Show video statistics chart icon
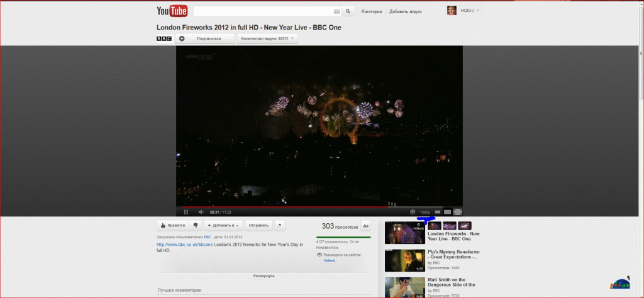This screenshot has width=644, height=298. pos(365,225)
